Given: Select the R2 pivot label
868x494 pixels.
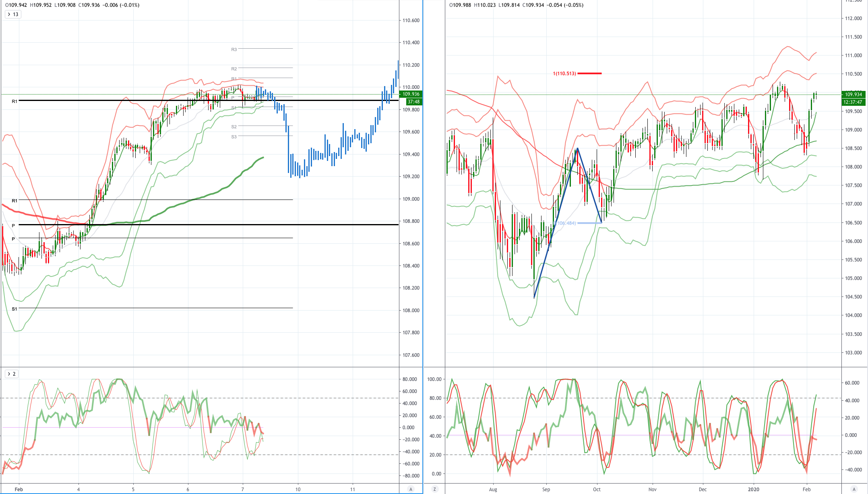Looking at the screenshot, I should click(x=234, y=69).
